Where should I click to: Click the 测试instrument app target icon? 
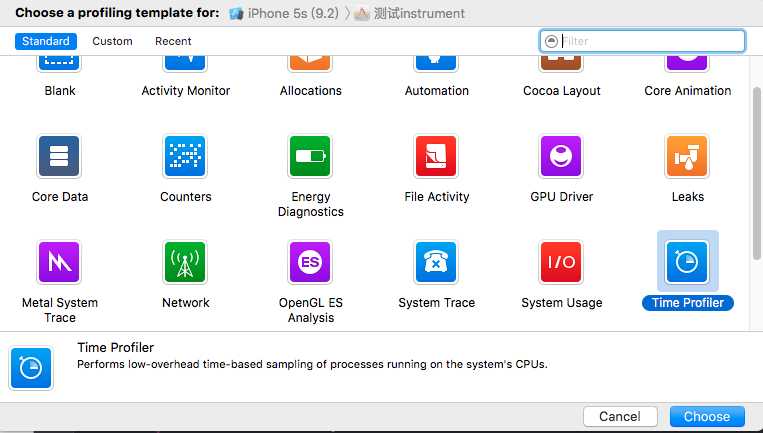[x=362, y=14]
